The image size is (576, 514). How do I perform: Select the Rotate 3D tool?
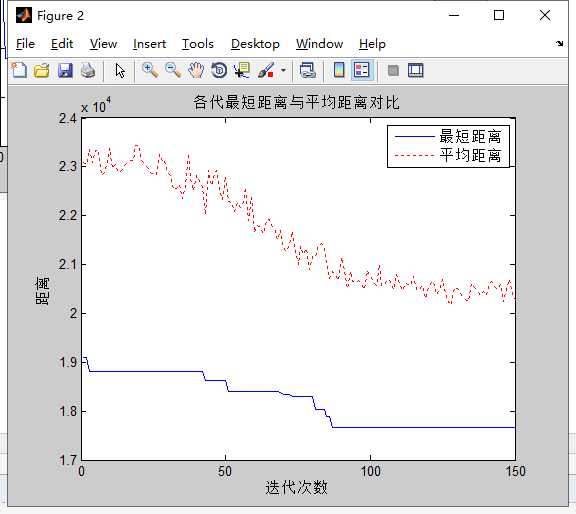[219, 70]
